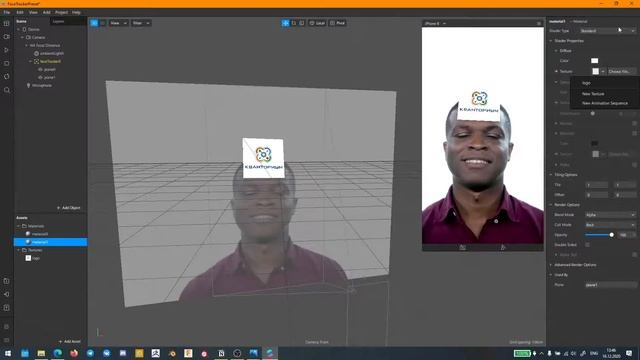Expand Advanced Render Options section
The height and width of the screenshot is (360, 640).
[551, 265]
